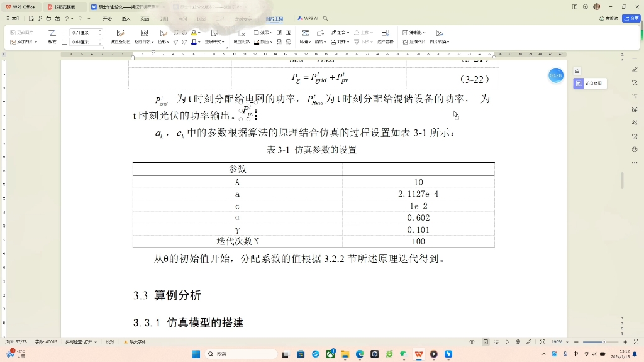Screen dimensions: 644x362
Task: Switch page view mode in status bar
Action: [486, 341]
